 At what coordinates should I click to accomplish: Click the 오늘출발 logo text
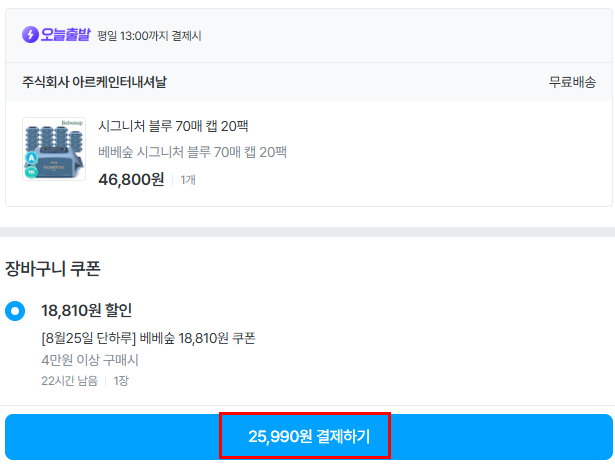(65, 35)
